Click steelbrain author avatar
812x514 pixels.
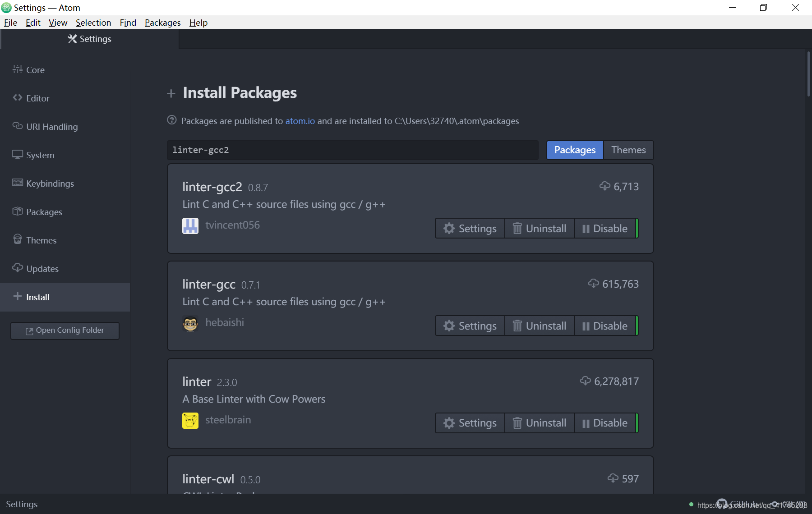coord(190,420)
